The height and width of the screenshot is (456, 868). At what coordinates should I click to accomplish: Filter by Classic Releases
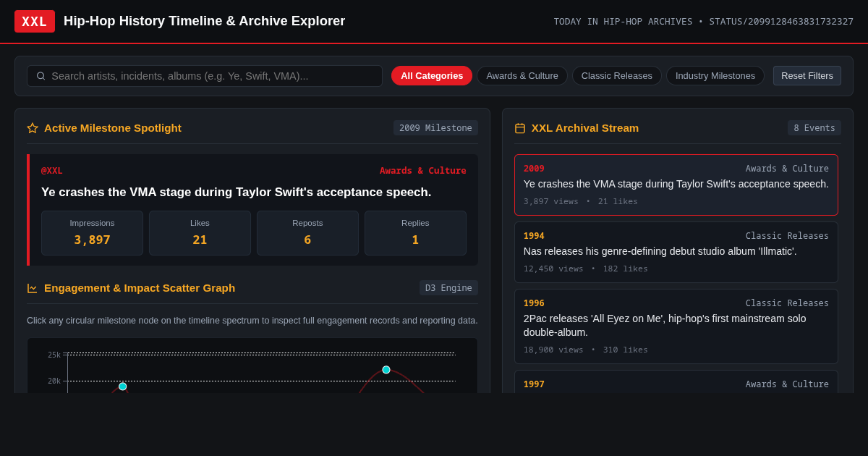pos(617,76)
